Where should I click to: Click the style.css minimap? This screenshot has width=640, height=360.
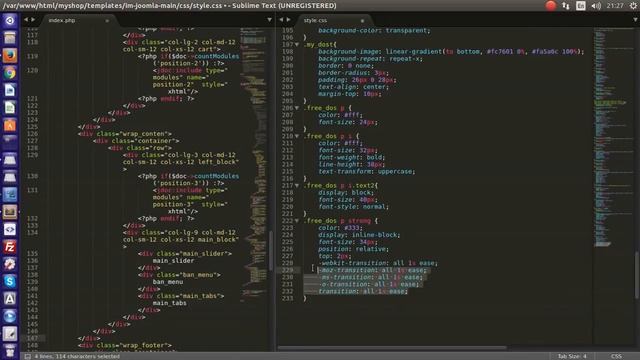(613, 137)
